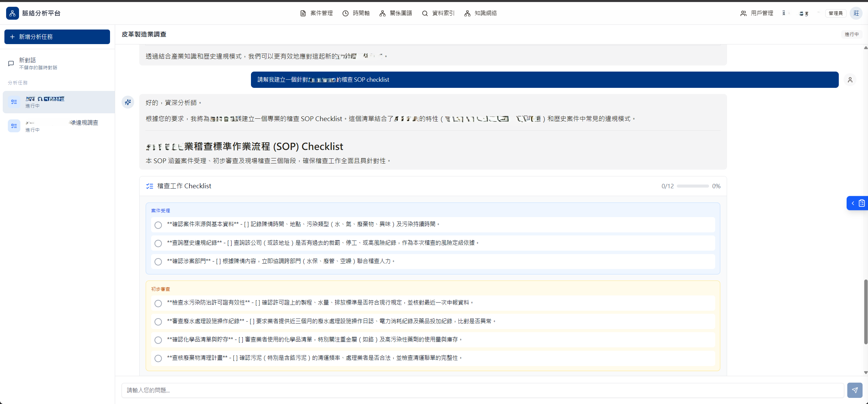Open the 關係圖譜 relationship graph
The width and height of the screenshot is (868, 404).
tap(396, 13)
